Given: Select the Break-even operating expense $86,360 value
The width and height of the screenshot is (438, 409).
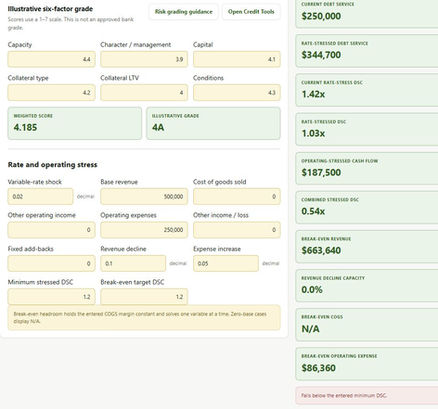Looking at the screenshot, I should [x=318, y=368].
